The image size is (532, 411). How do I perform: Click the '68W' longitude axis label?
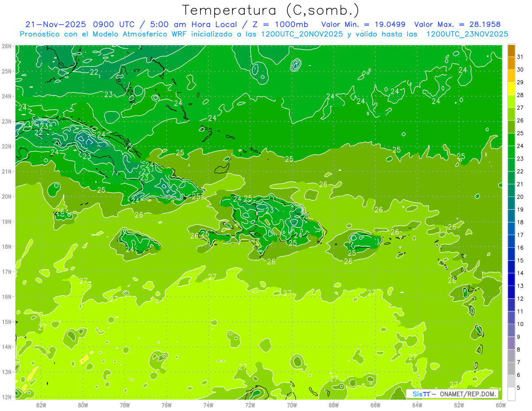tap(333, 405)
